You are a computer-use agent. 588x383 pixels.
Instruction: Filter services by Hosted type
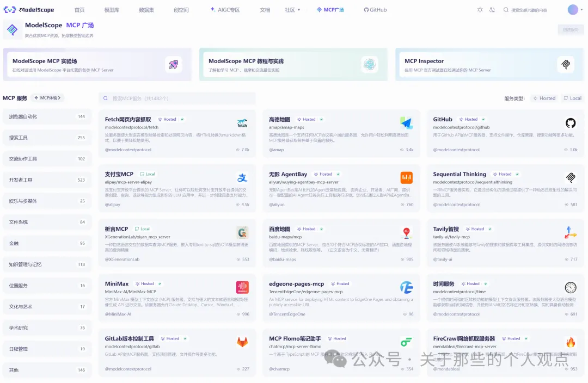544,98
